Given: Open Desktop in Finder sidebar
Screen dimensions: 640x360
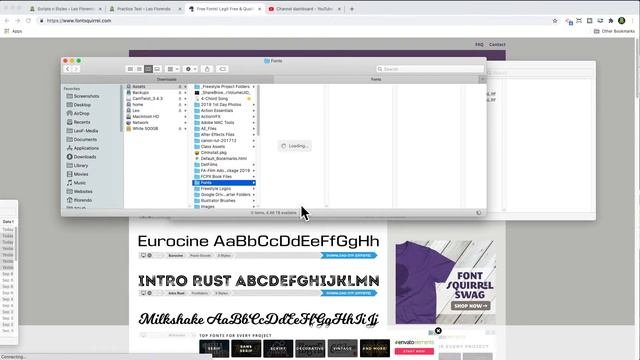Looking at the screenshot, I should point(79,105).
